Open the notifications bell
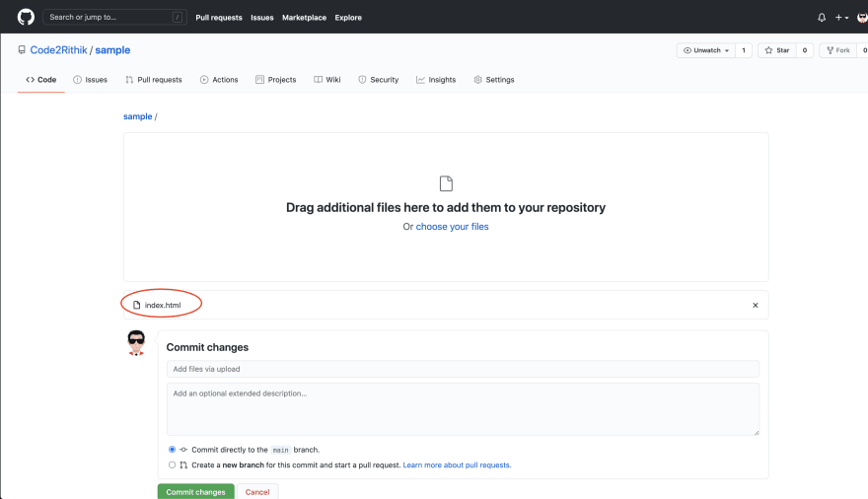This screenshot has height=499, width=868. [822, 18]
